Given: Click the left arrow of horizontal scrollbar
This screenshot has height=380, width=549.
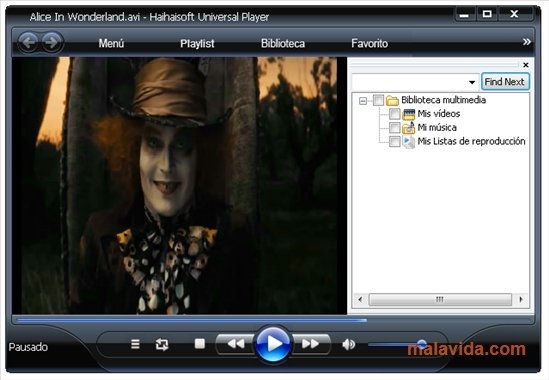Looking at the screenshot, I should click(360, 299).
